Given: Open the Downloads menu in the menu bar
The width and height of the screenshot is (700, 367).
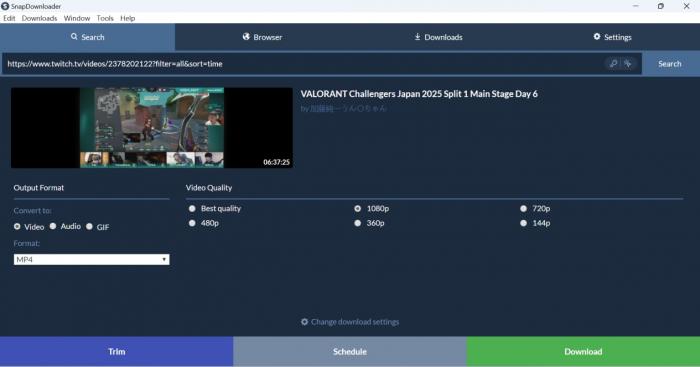Looking at the screenshot, I should (x=39, y=18).
